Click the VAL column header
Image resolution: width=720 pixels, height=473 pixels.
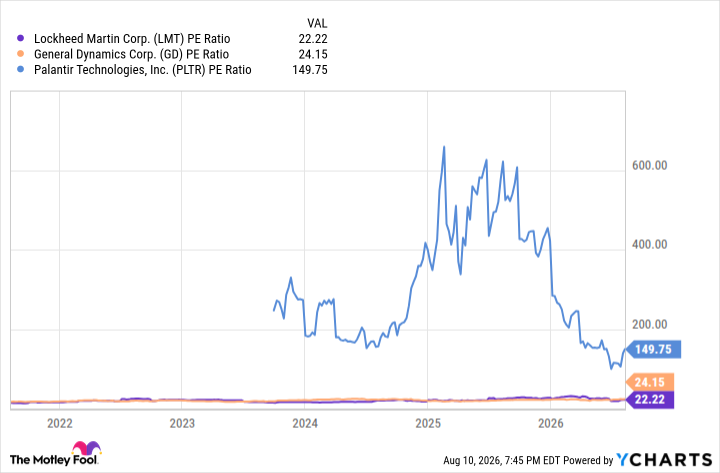[x=317, y=23]
